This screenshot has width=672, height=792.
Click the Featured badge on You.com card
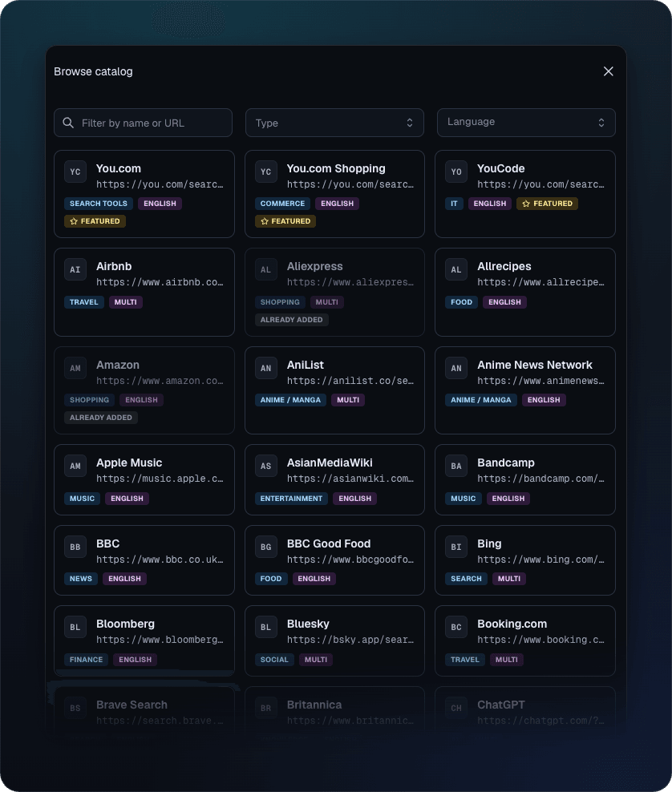pyautogui.click(x=95, y=221)
